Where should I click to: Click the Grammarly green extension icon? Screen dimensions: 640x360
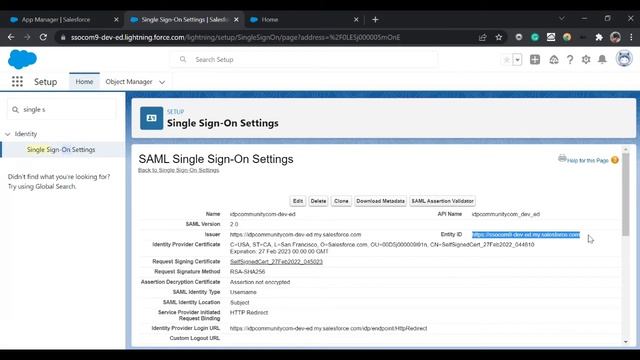click(x=535, y=37)
